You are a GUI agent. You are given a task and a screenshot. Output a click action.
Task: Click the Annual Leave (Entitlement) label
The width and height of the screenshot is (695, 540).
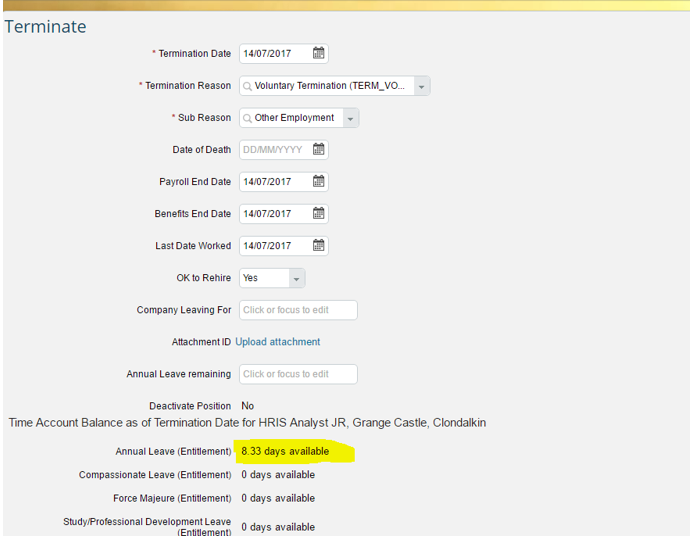click(173, 451)
